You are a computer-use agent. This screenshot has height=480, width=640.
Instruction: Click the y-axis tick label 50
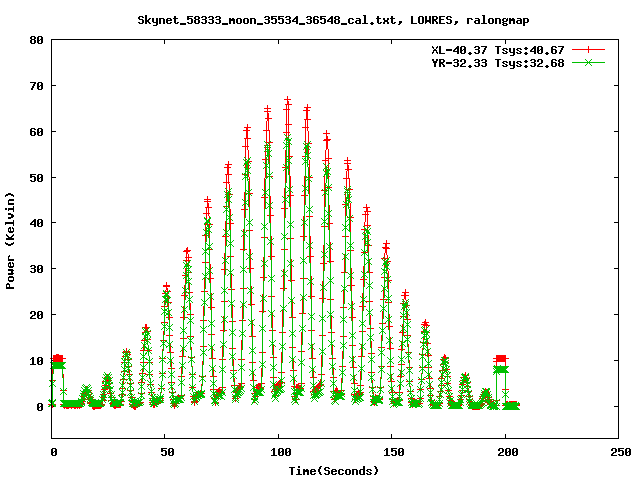(36, 178)
